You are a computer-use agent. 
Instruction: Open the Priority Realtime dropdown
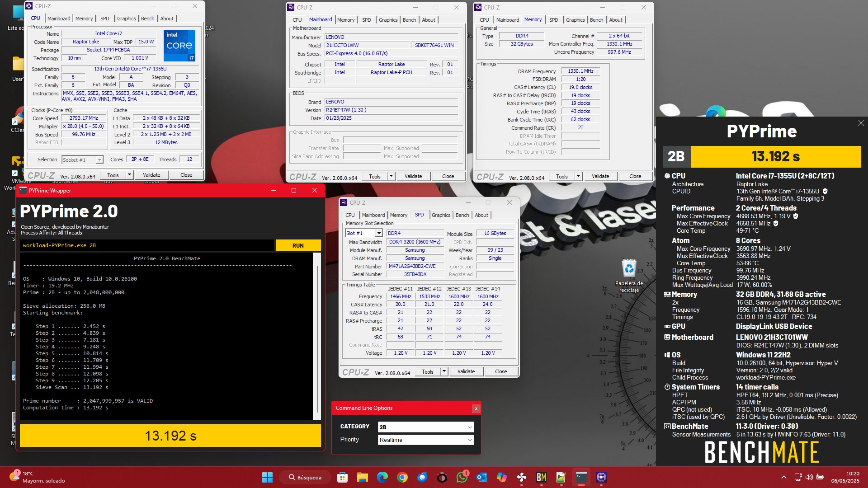pyautogui.click(x=426, y=440)
